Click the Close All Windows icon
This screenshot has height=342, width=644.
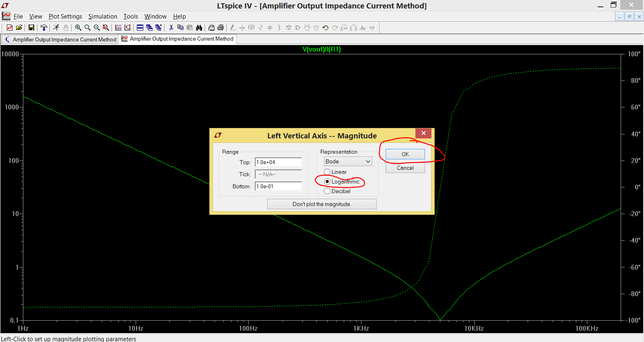click(159, 28)
